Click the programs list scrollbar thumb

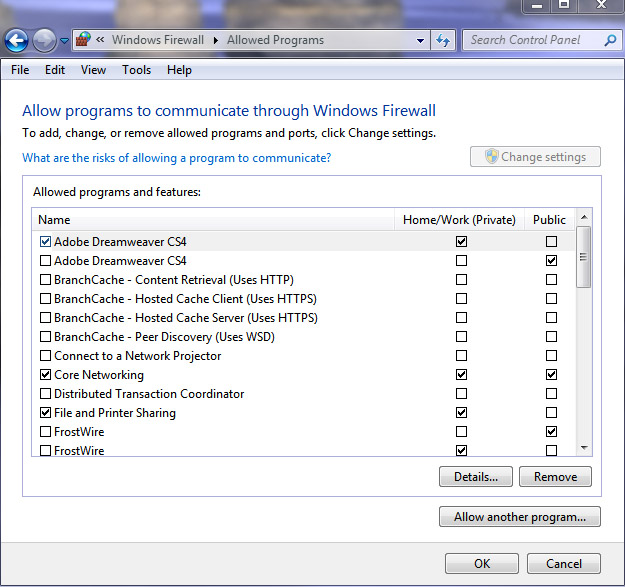tap(584, 257)
